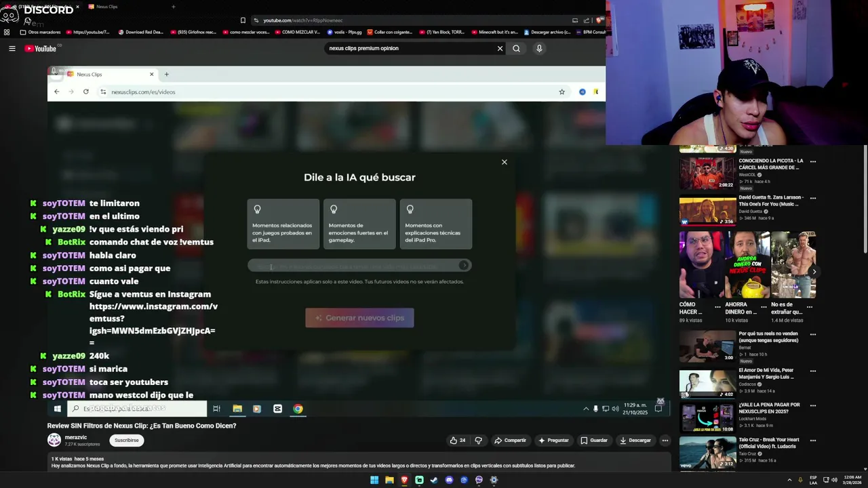Open options for 'No es de extrañar' short

coord(810,306)
